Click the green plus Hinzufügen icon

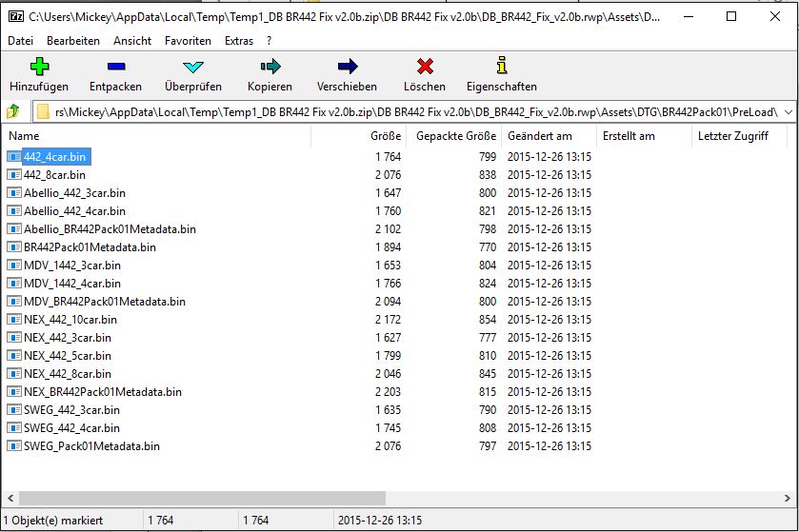coord(39,67)
